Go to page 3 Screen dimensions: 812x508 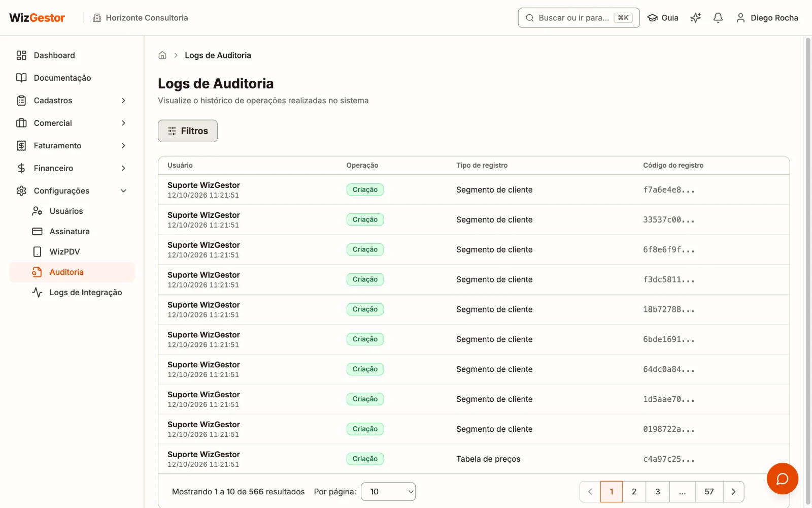[657, 491]
